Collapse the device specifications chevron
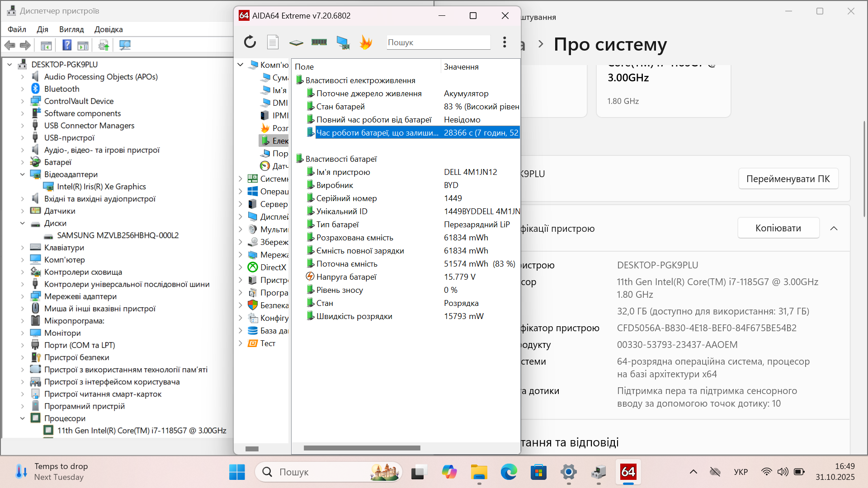The height and width of the screenshot is (488, 868). tap(834, 228)
